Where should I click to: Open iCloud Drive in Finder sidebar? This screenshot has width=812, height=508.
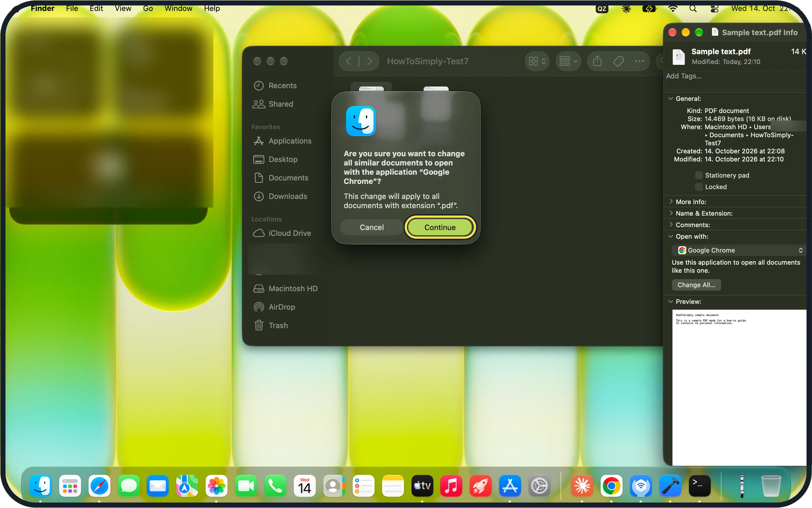coord(282,233)
